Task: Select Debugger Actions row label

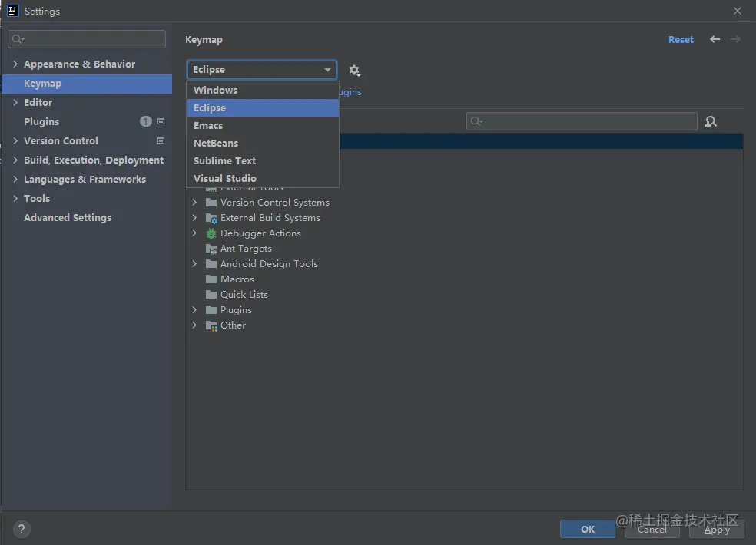Action: (260, 233)
